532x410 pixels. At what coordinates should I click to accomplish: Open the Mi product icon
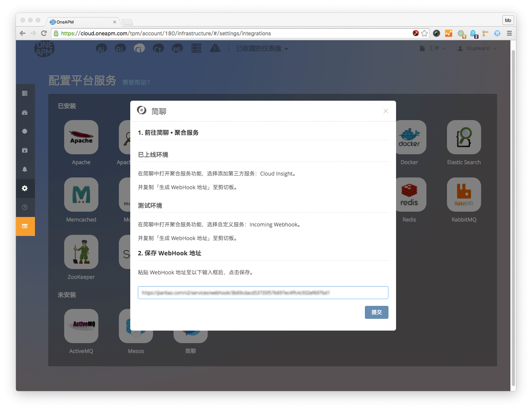[x=177, y=49]
